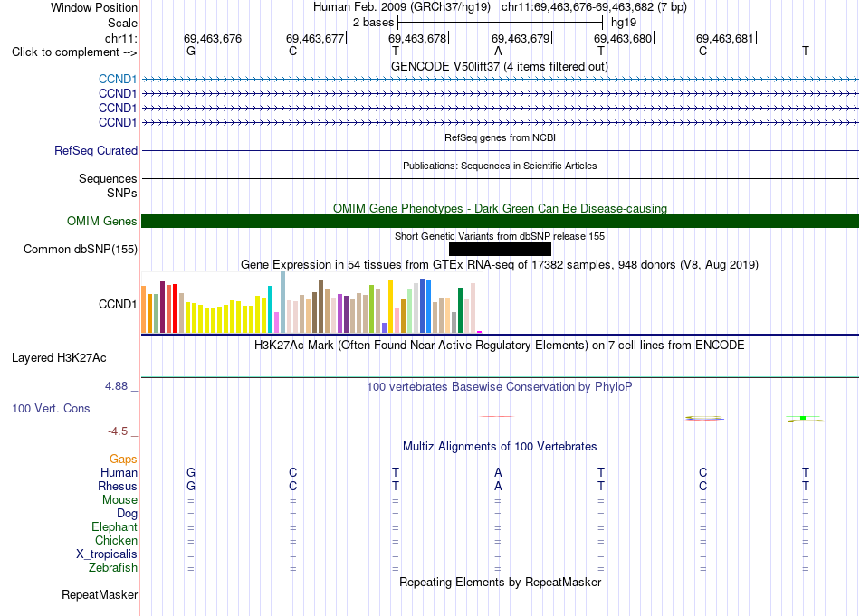
Task: Click the tall steel-blue bar in GTEx chart
Action: 283,302
